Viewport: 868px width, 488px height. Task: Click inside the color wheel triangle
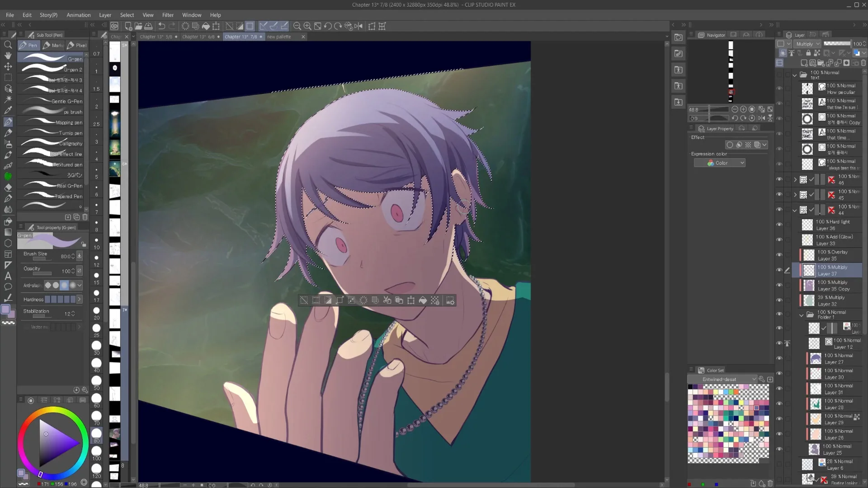point(54,443)
